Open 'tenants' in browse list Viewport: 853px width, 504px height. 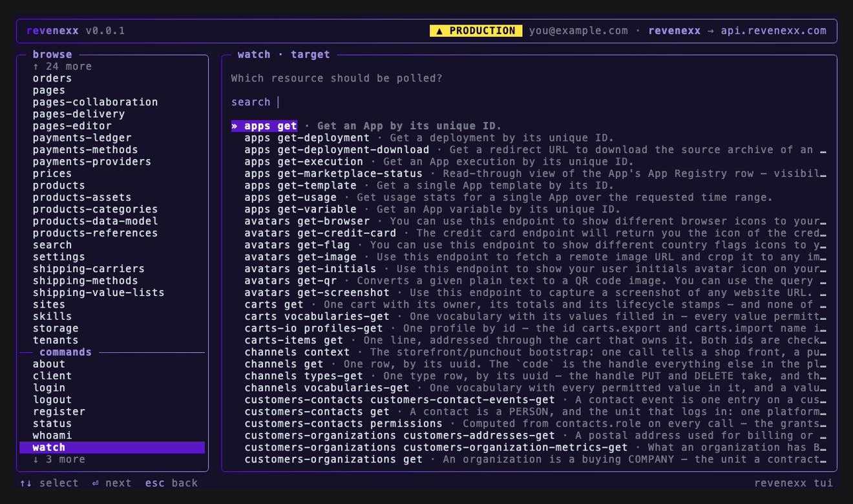(x=56, y=341)
